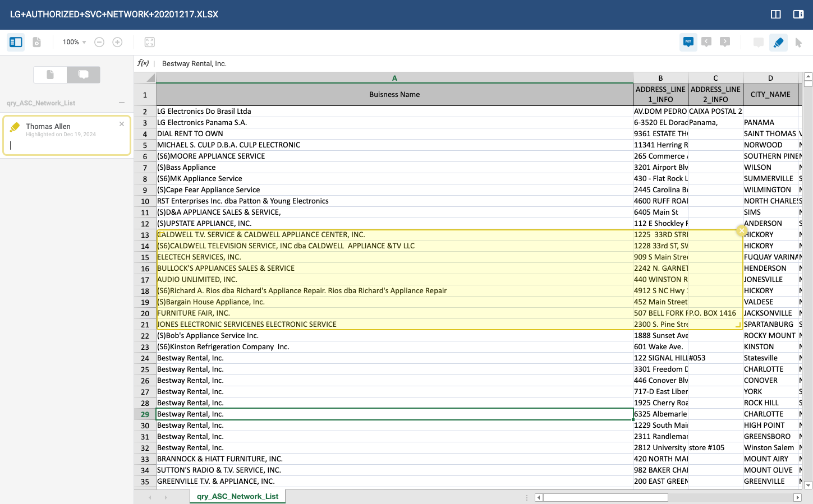Viewport: 813px width, 504px height.
Task: Toggle the left sidebar panel icon
Action: click(x=16, y=42)
